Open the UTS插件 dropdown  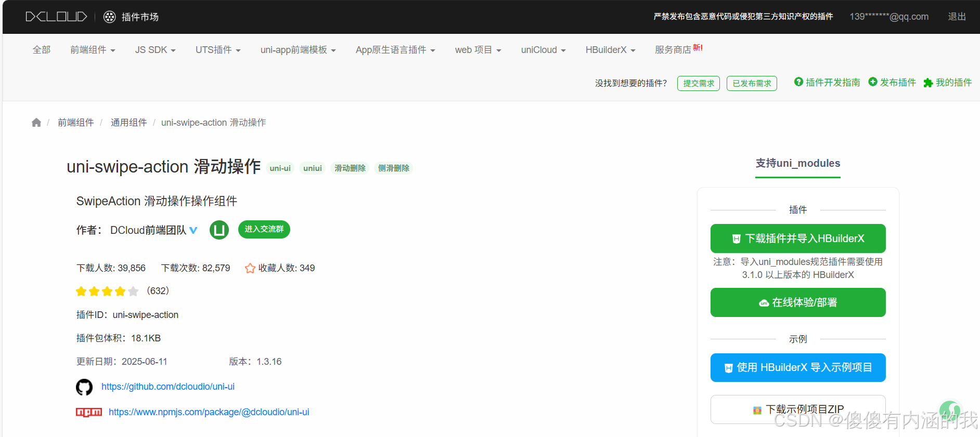[218, 50]
